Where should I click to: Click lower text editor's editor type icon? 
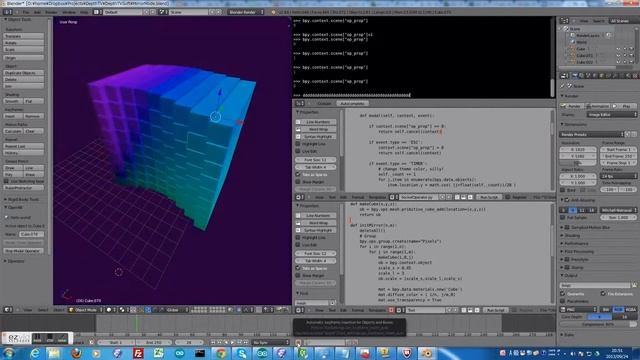[300, 310]
